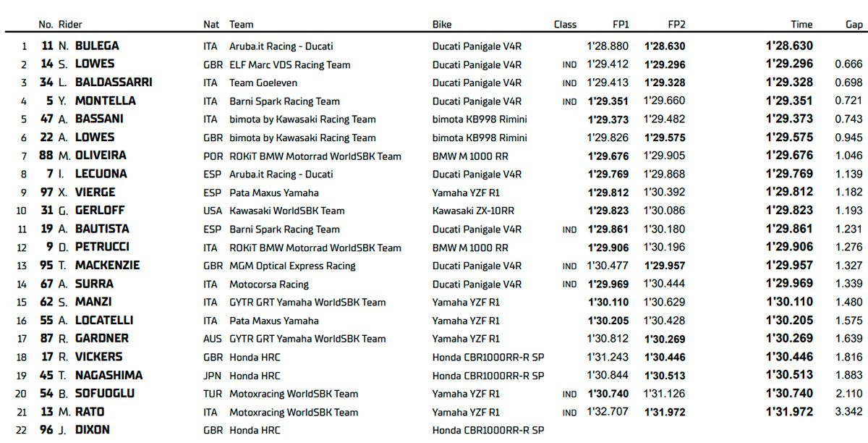Click MGM Optical Express Racing team
This screenshot has width=868, height=443.
tap(292, 266)
